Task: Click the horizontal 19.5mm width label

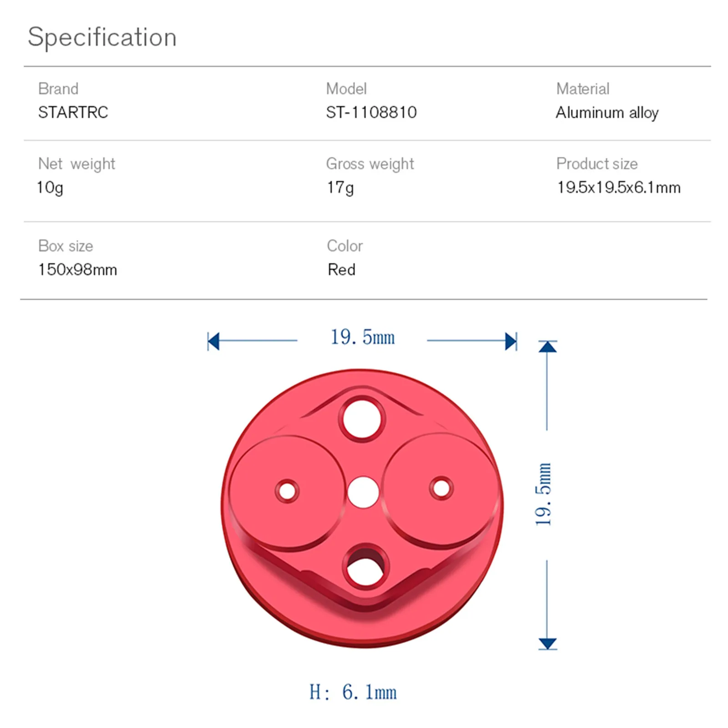Action: [363, 338]
